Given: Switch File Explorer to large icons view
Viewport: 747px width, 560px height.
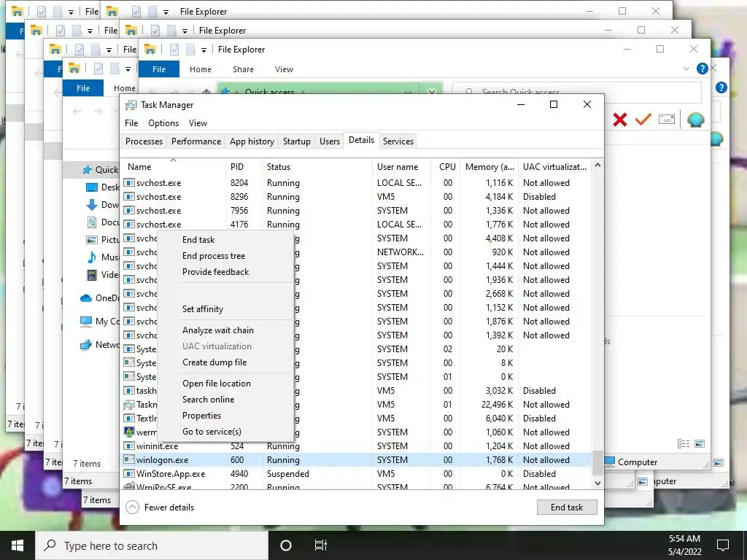Looking at the screenshot, I should (x=700, y=444).
